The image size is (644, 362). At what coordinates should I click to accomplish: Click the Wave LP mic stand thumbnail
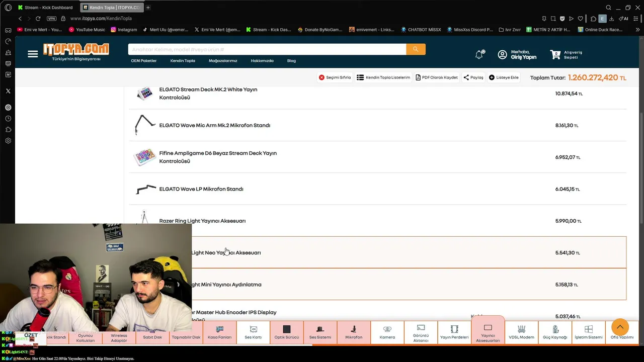146,189
